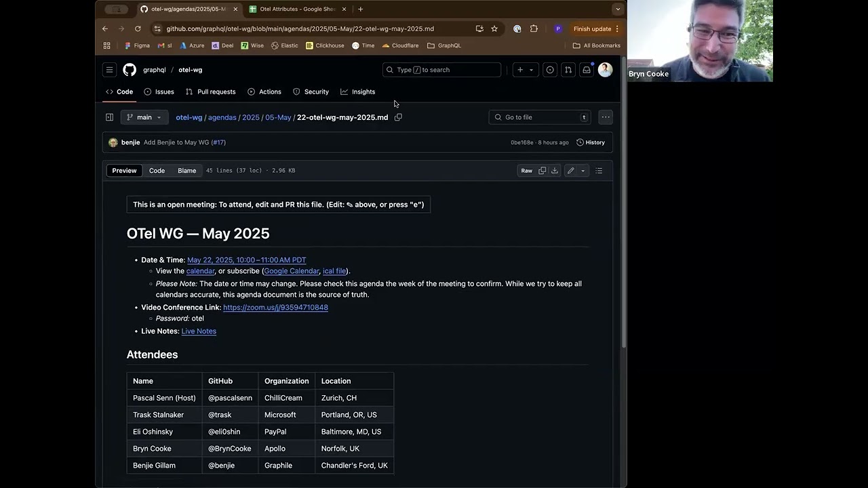Open the document outline list icon
Viewport: 868px width, 488px height.
pyautogui.click(x=599, y=171)
